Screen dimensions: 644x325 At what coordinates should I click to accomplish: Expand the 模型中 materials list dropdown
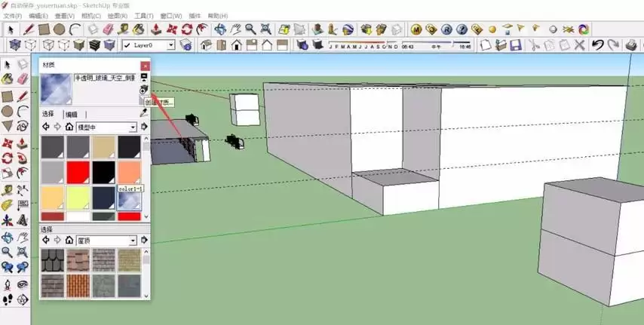pos(106,127)
